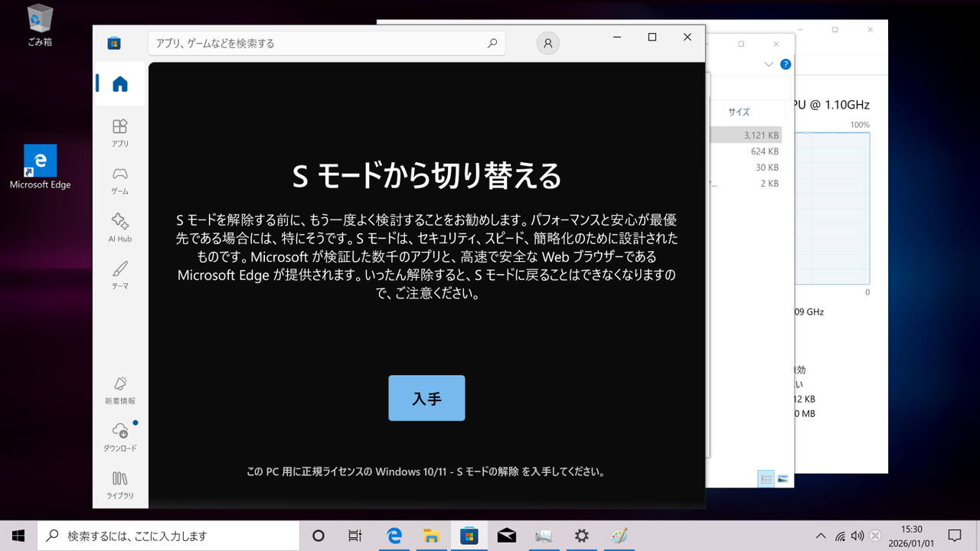The image size is (980, 551).
Task: Open the Action Center notifications icon
Action: (x=955, y=536)
